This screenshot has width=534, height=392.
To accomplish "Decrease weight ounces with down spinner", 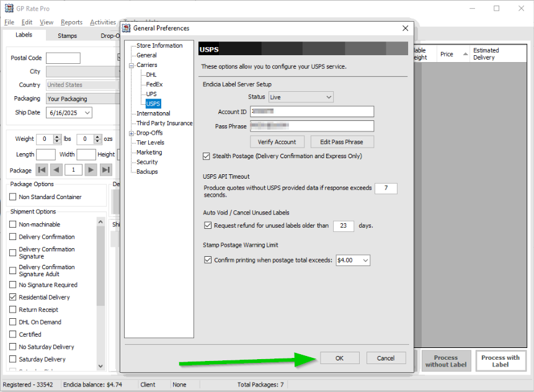I will point(98,141).
